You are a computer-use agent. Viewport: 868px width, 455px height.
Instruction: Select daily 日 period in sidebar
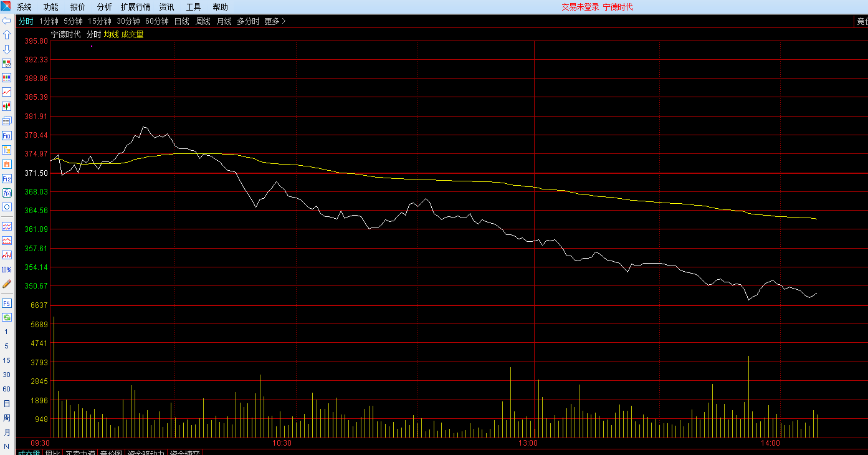[x=7, y=403]
